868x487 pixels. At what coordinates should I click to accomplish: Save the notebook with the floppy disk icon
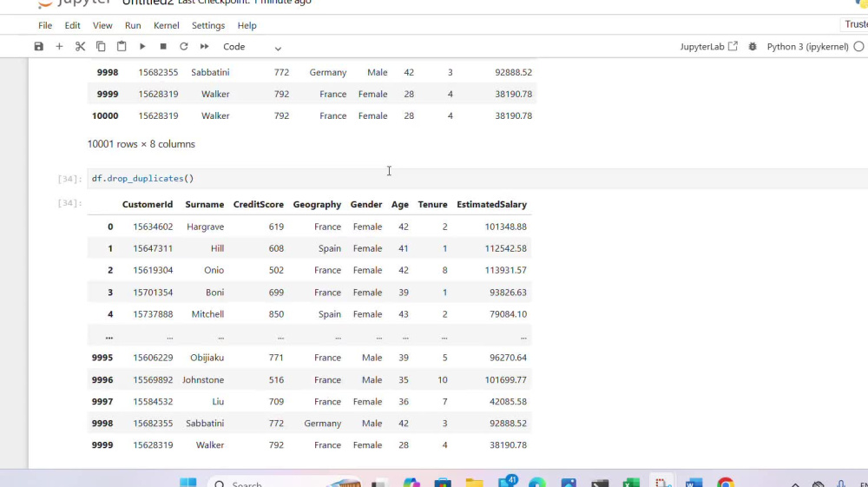tap(38, 47)
